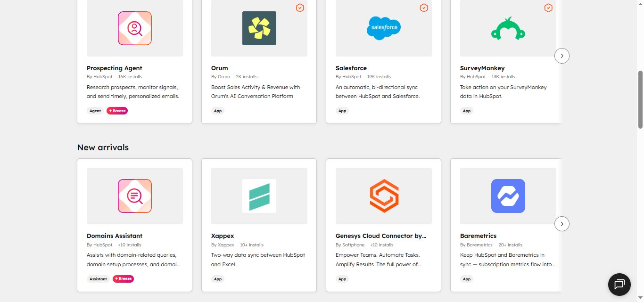Open the Prospecting Agent title link

tap(115, 68)
